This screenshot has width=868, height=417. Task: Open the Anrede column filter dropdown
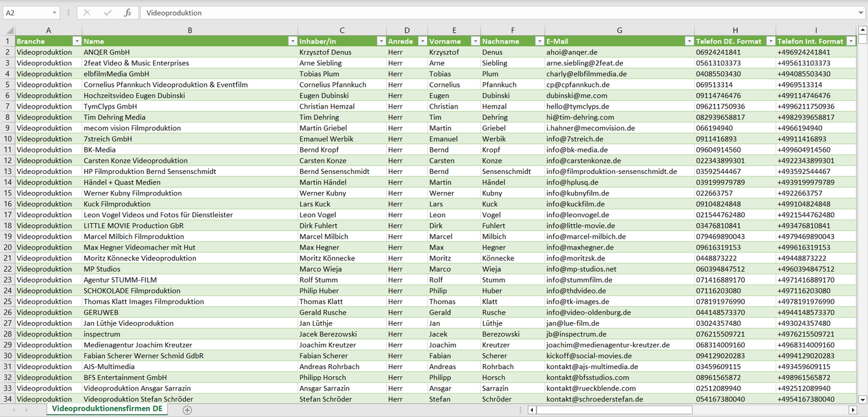(422, 41)
